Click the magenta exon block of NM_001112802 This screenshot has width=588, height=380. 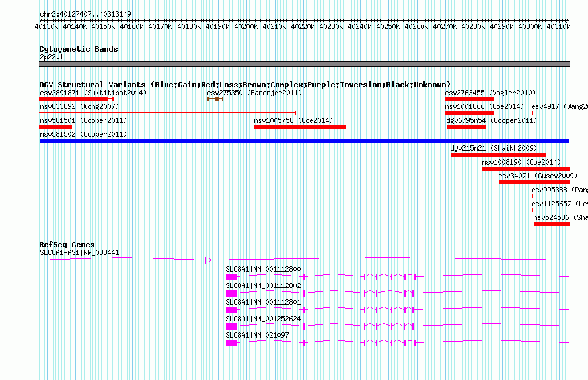pos(231,293)
